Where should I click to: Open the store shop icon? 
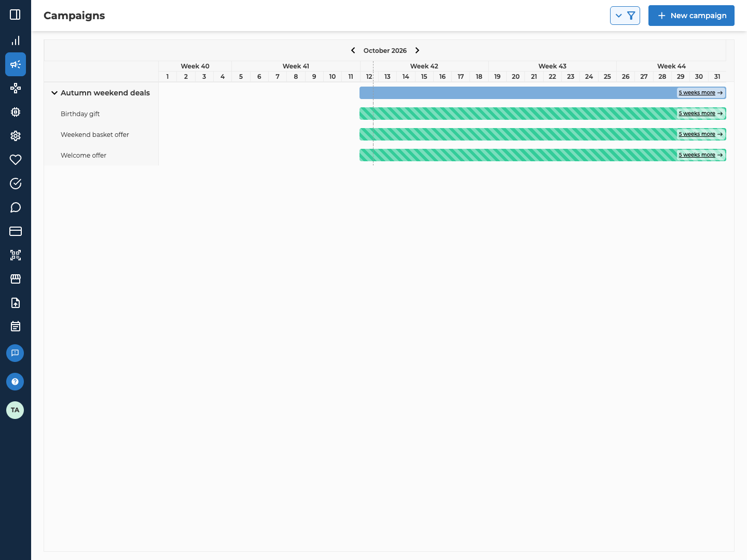(16, 279)
